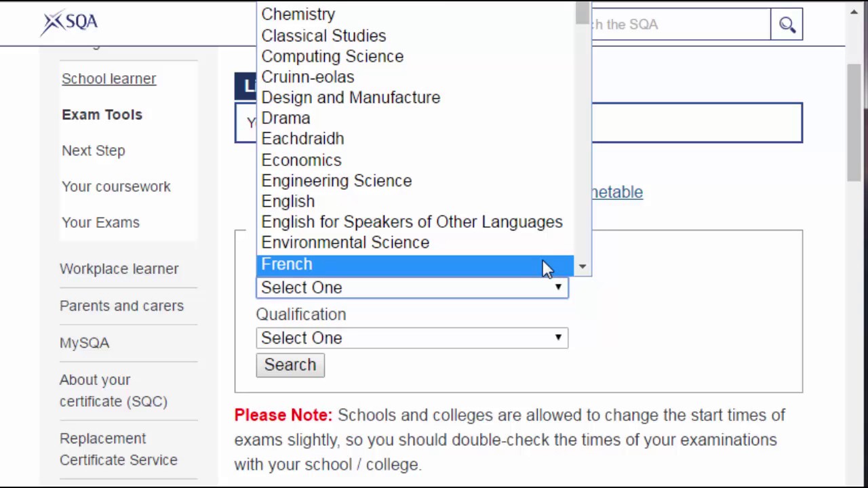Go to Your Exams page
This screenshot has width=868, height=488.
[x=100, y=222]
